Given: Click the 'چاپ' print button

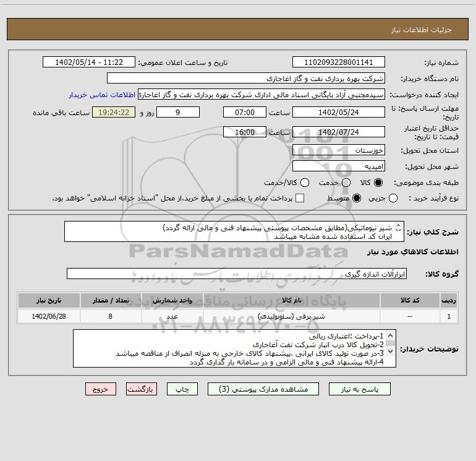Looking at the screenshot, I should coord(182,389).
